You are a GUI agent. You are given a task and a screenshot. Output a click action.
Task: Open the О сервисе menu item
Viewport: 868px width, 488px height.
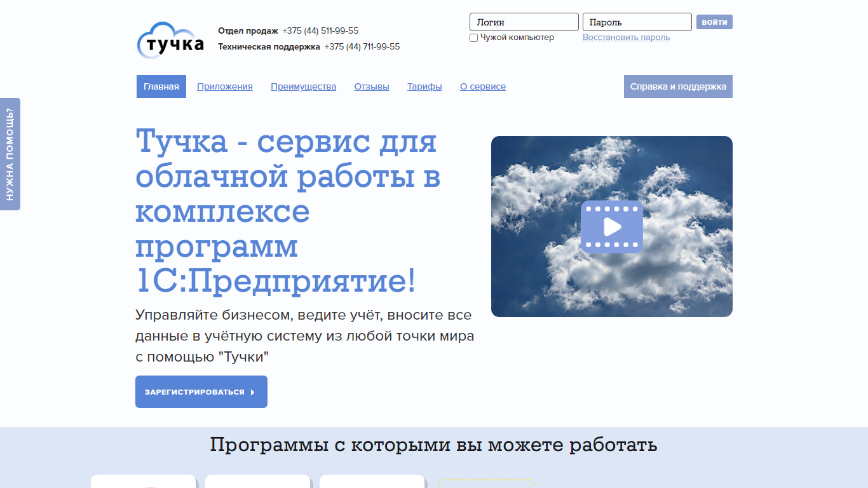[x=483, y=86]
